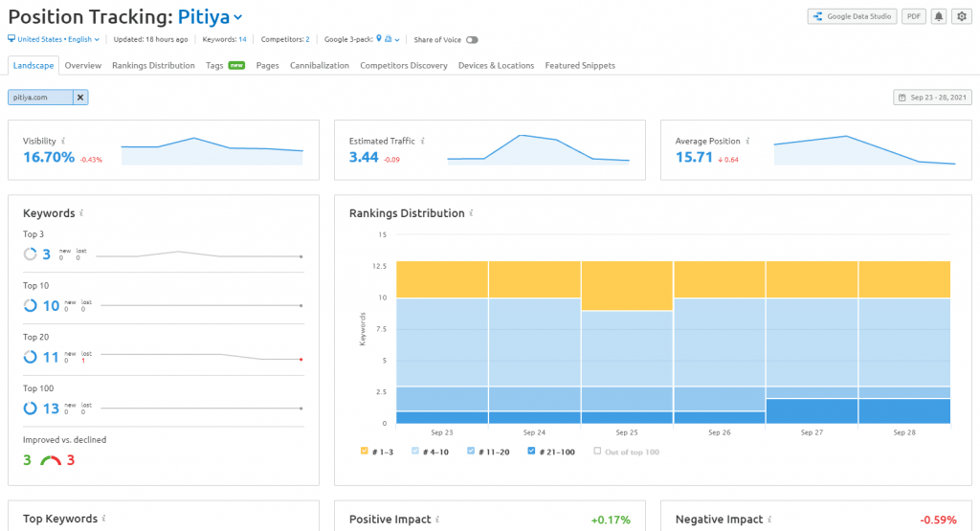980x531 pixels.
Task: Click the Positive Impact +0.17% value
Action: [611, 520]
